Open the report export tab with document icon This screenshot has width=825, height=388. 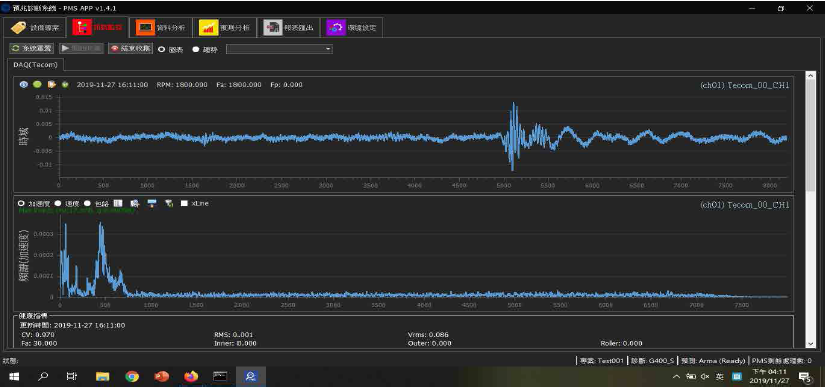(x=289, y=28)
